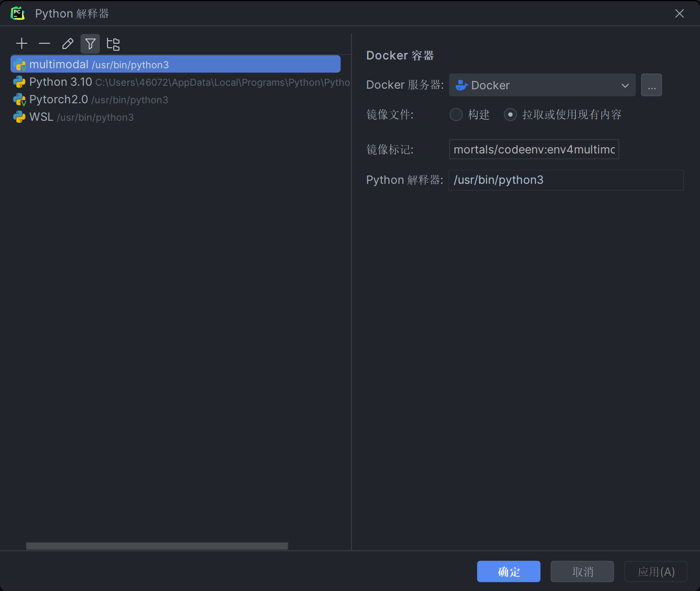Click the Pytorch2.0 interpreter icon
This screenshot has height=591, width=700.
(x=20, y=99)
